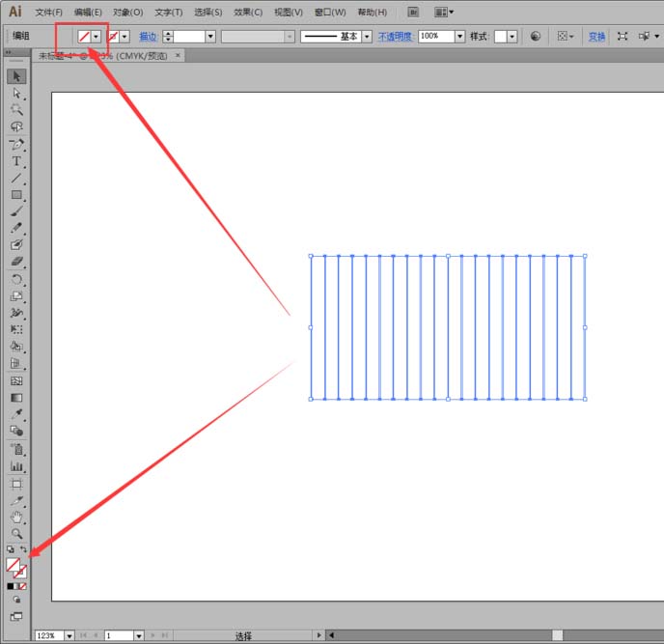Open the zoom level 123% dropdown
The height and width of the screenshot is (644, 664).
point(69,635)
